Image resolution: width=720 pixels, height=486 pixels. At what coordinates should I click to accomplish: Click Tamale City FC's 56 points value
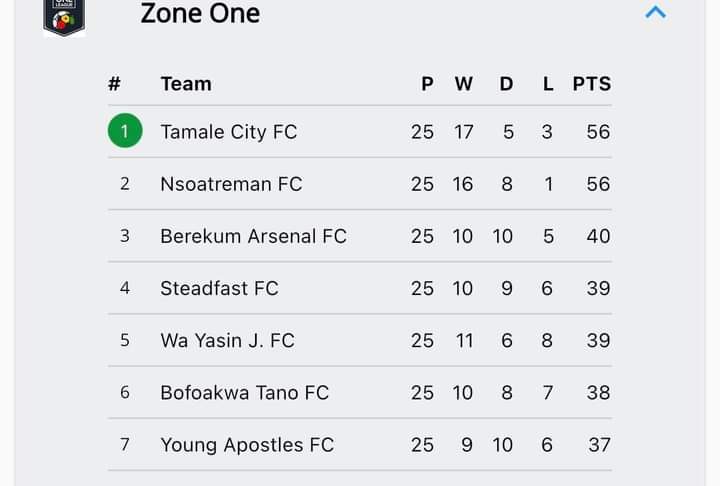pos(598,132)
